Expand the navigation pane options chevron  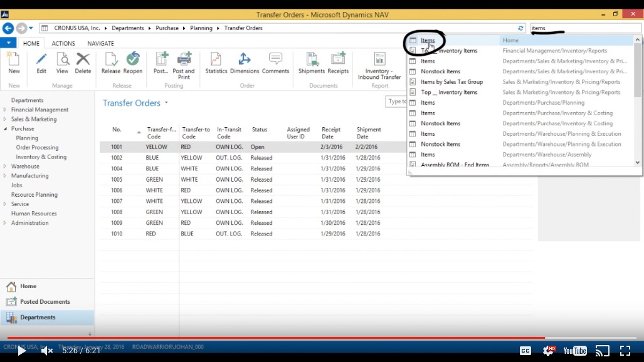pos(90,334)
